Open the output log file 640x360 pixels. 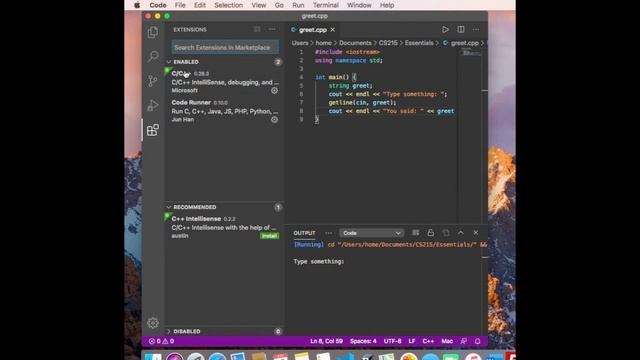pyautogui.click(x=446, y=233)
